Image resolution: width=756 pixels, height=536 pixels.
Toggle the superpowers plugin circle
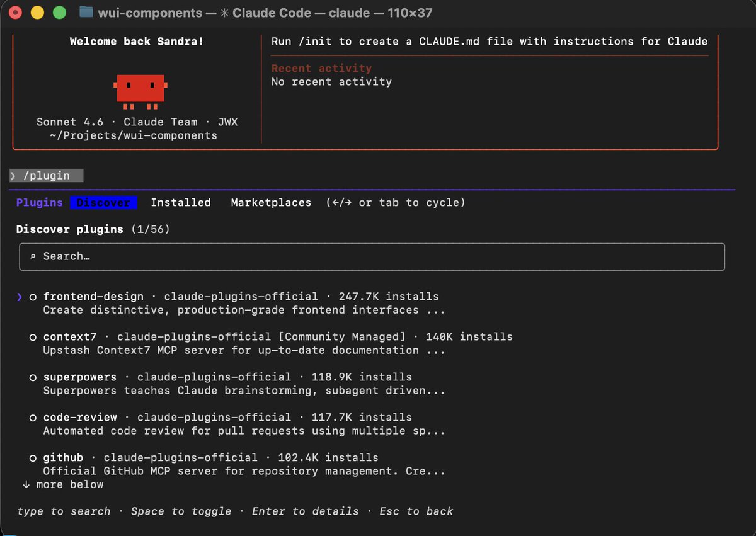[x=33, y=378]
